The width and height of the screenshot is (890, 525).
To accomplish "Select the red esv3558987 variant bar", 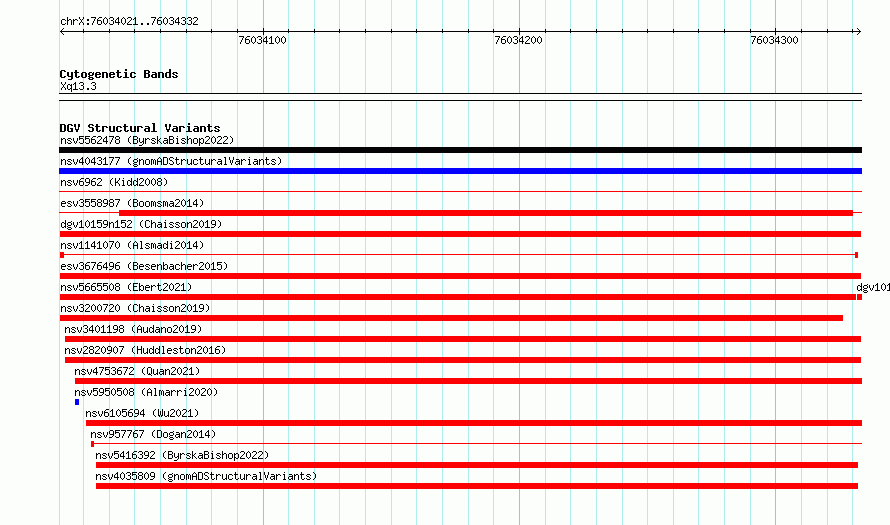I will 486,213.
